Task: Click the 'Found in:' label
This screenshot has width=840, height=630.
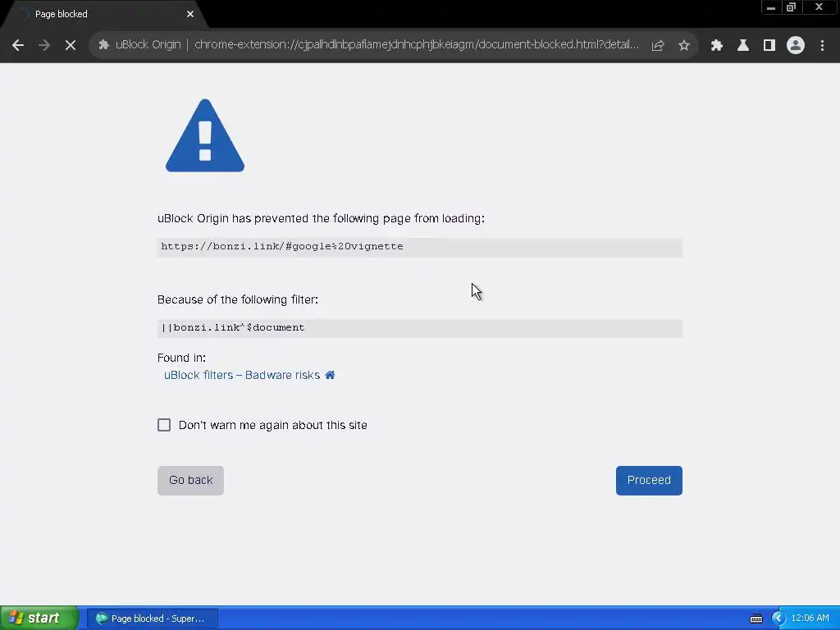Action: [181, 358]
